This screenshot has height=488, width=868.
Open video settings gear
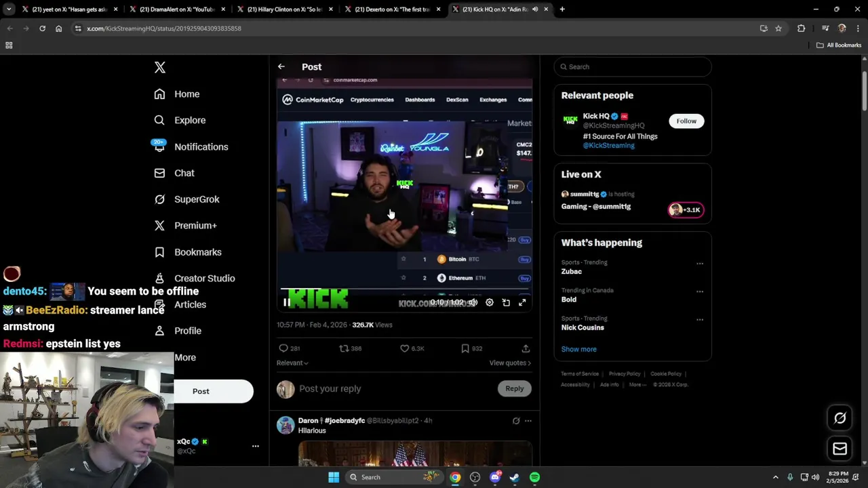click(490, 303)
